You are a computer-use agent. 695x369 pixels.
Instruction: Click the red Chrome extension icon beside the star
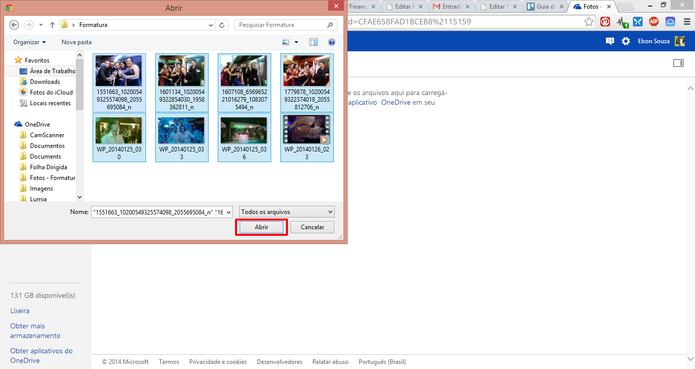point(605,21)
